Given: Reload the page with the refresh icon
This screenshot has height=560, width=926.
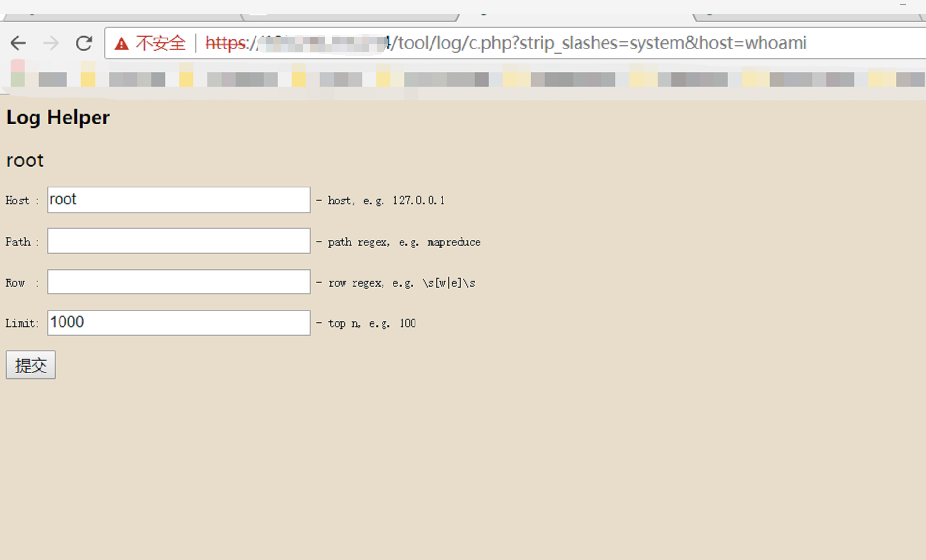Looking at the screenshot, I should pos(84,43).
